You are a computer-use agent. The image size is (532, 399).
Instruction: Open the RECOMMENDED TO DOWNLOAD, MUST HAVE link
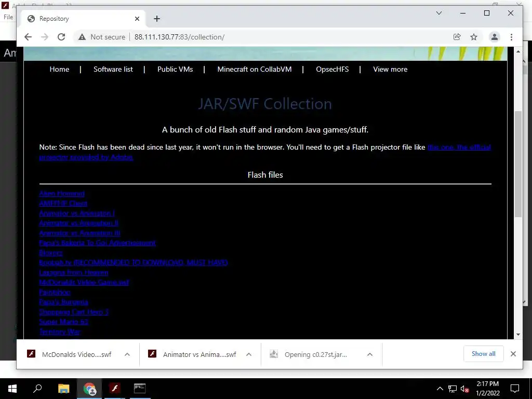[x=134, y=262]
